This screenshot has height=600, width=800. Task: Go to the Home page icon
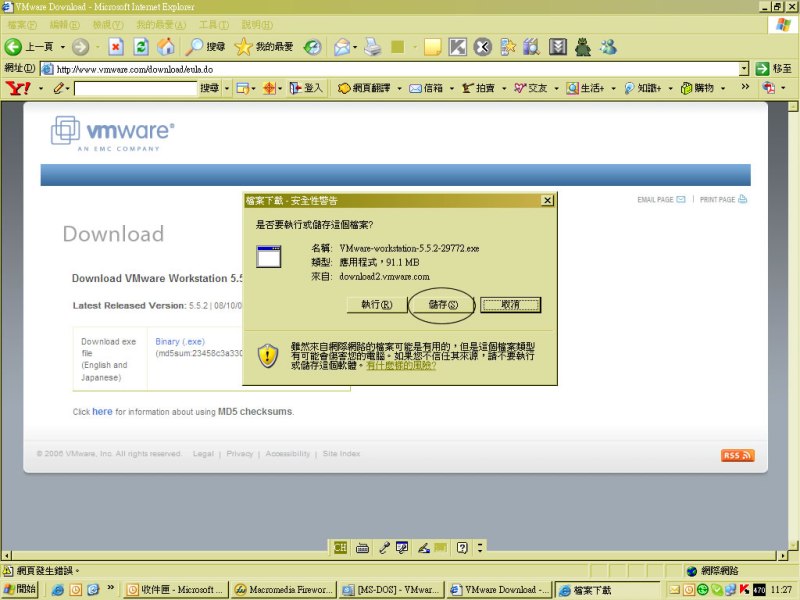[x=166, y=47]
